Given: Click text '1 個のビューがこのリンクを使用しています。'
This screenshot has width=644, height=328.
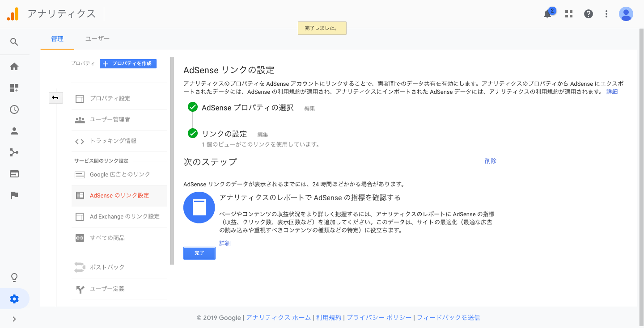Looking at the screenshot, I should (261, 144).
